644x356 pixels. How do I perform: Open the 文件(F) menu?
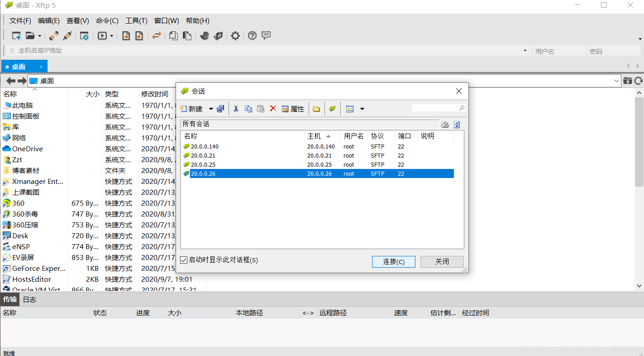point(20,21)
